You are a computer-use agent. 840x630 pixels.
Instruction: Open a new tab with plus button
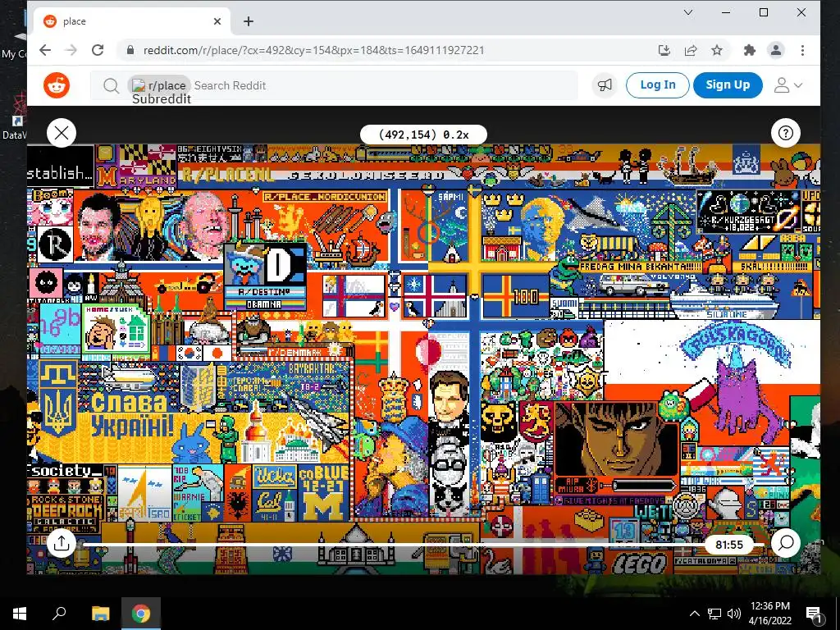point(248,21)
